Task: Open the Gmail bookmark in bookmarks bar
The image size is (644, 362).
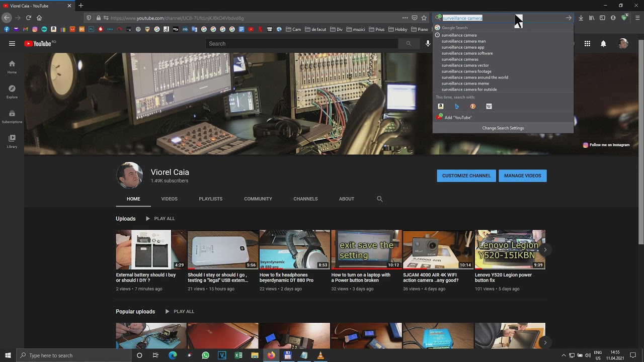Action: (x=26, y=29)
